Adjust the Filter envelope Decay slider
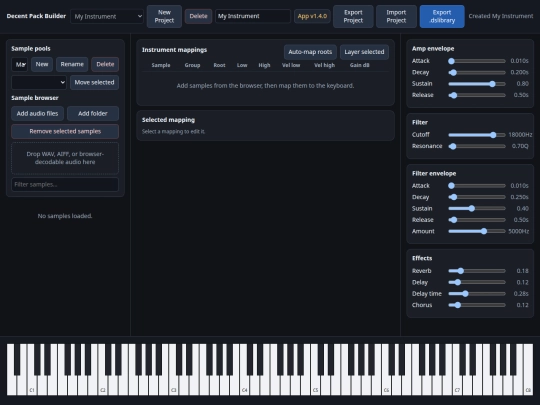 pyautogui.click(x=477, y=197)
